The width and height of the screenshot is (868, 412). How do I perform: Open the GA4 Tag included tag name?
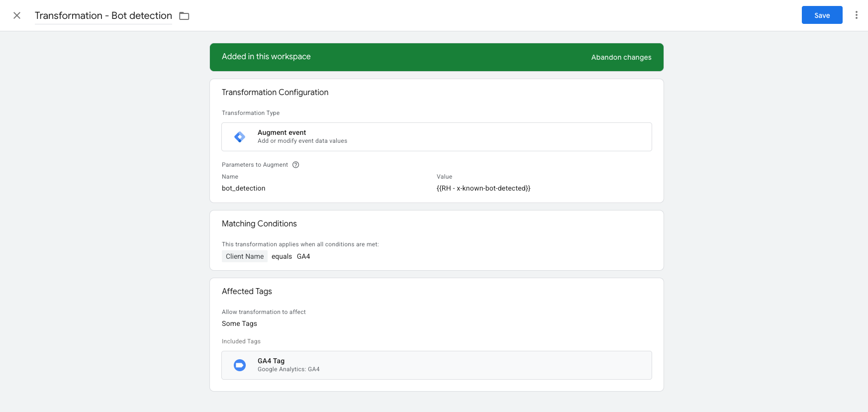click(x=271, y=361)
